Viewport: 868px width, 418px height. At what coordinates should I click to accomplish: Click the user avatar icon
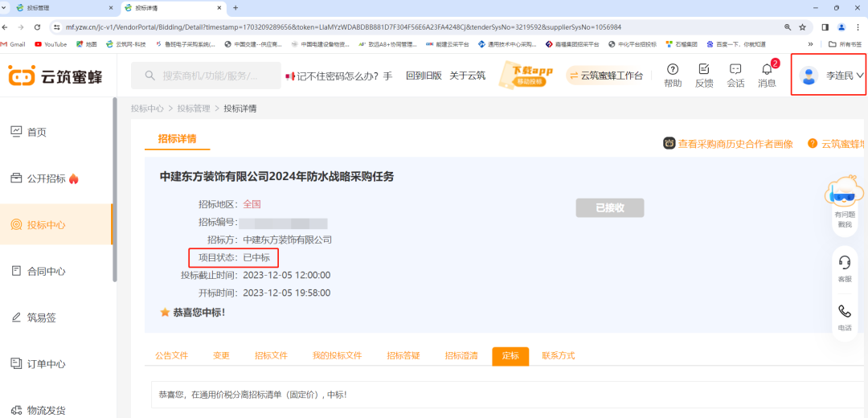(x=809, y=76)
